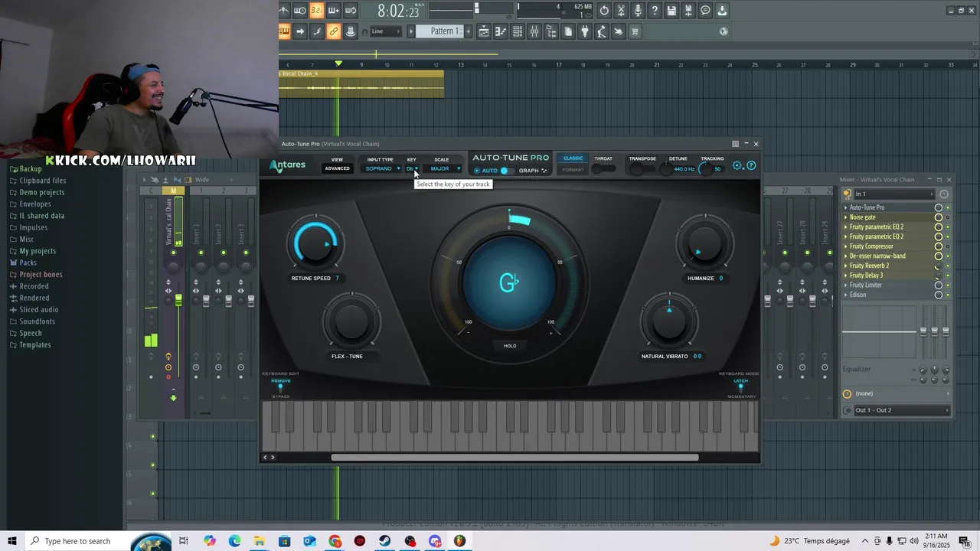
Task: Open the Channel rack view icon
Action: [517, 31]
